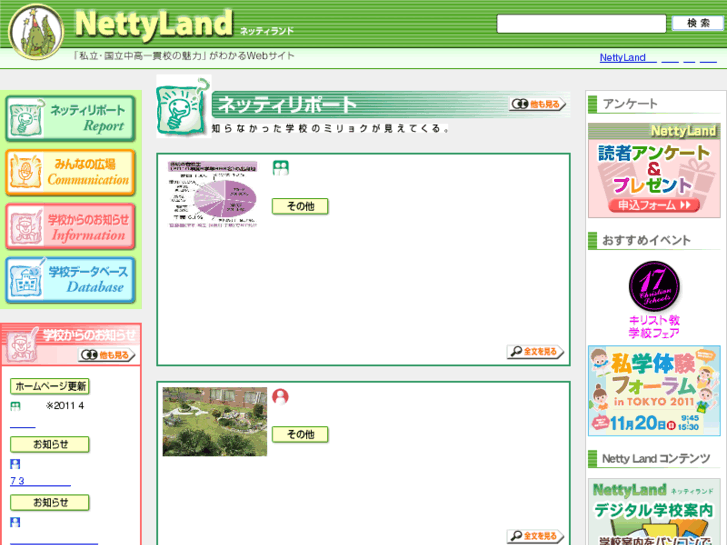
Task: Click the ホームページ更新 label
Action: tap(50, 386)
